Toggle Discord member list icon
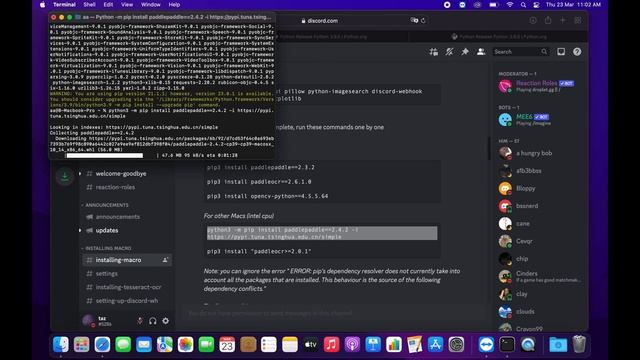Viewport: 640px width, 360px height. 481,52
